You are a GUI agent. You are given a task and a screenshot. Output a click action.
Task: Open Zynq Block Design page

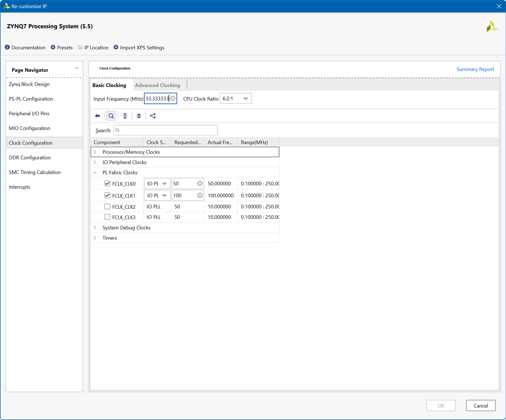(44, 84)
